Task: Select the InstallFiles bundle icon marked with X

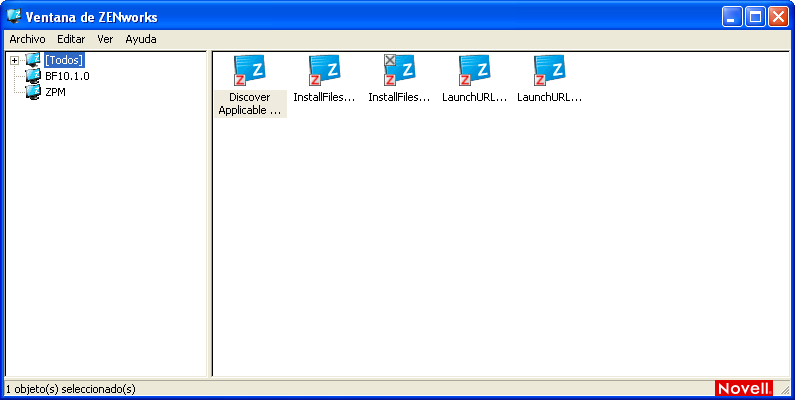Action: pos(400,70)
